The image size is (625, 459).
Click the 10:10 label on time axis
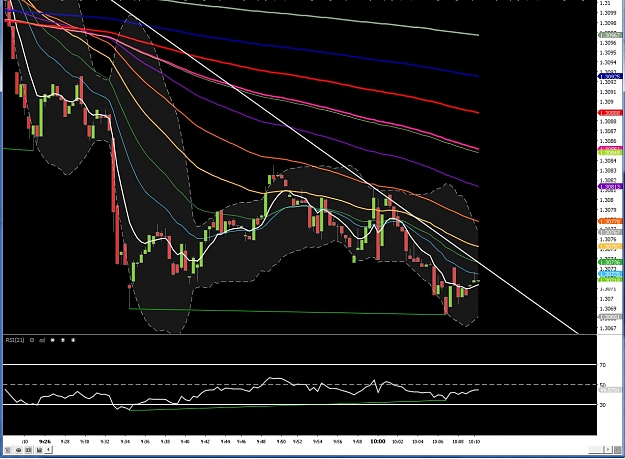tap(474, 441)
